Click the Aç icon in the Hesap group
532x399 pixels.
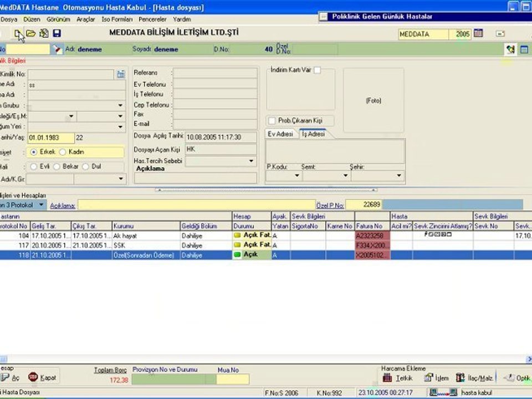pyautogui.click(x=5, y=377)
